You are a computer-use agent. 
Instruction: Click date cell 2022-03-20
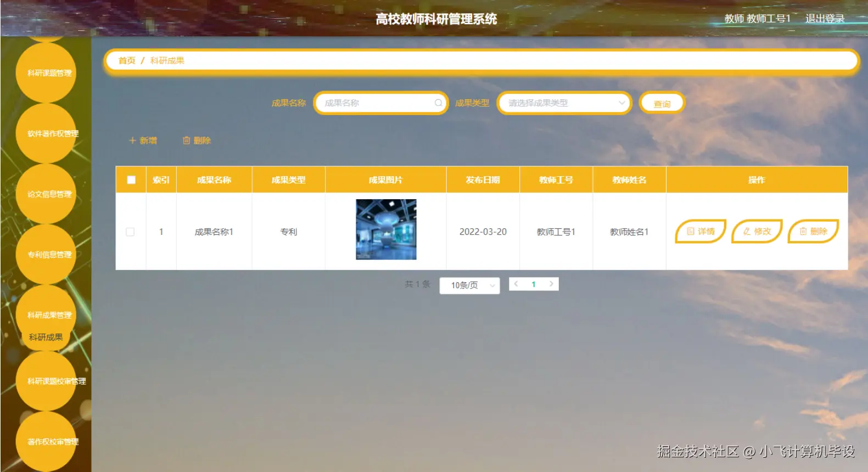(x=483, y=232)
